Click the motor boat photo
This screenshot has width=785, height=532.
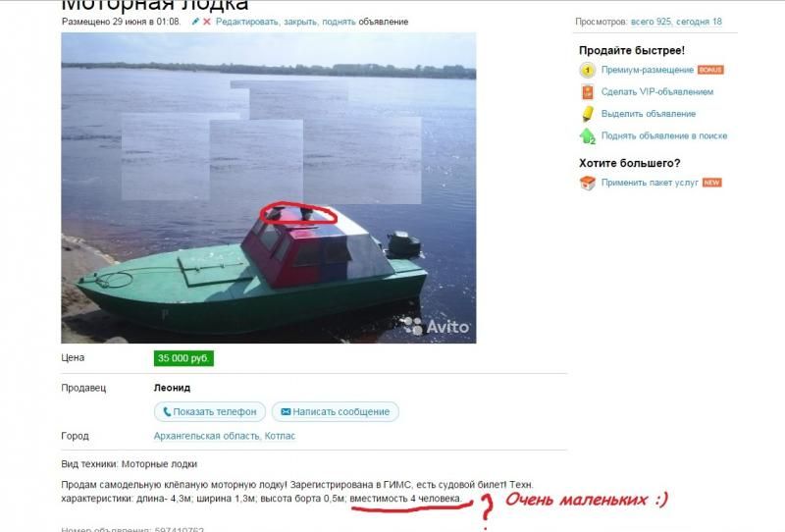click(268, 187)
